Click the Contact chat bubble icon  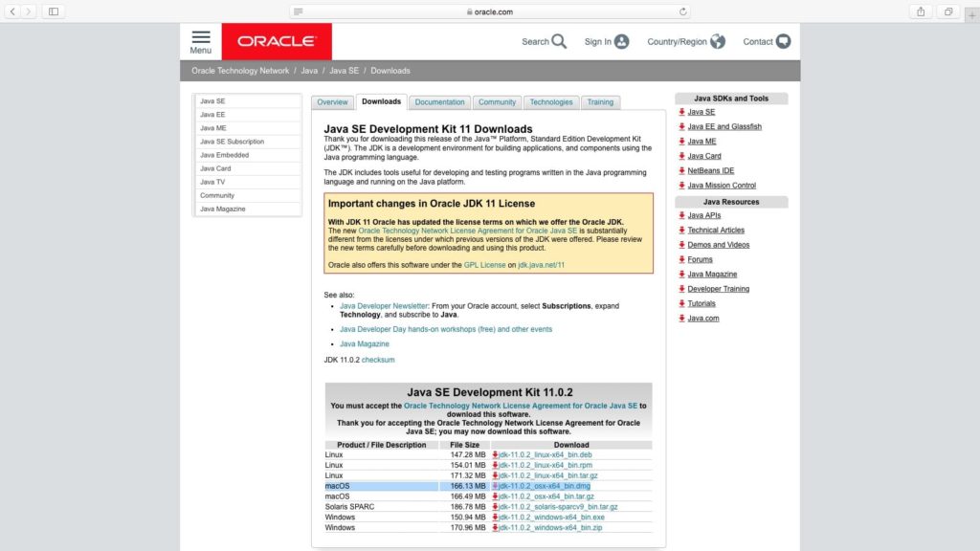tap(783, 41)
